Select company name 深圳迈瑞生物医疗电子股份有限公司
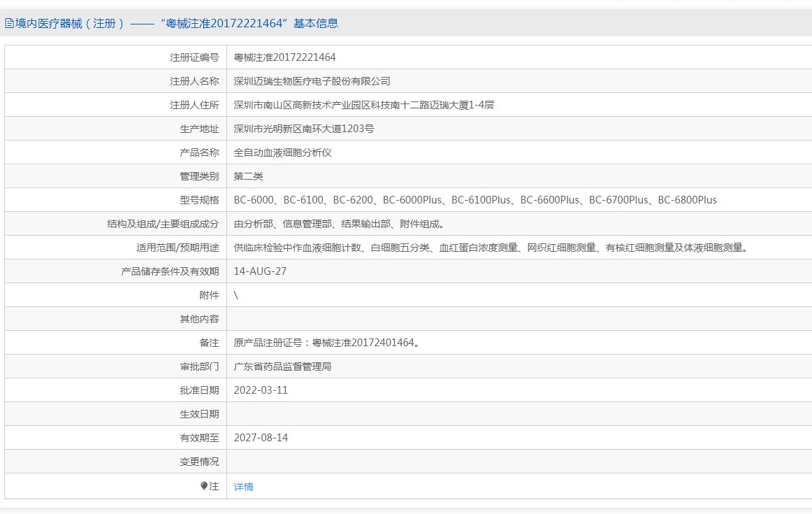The height and width of the screenshot is (514, 812). [312, 81]
